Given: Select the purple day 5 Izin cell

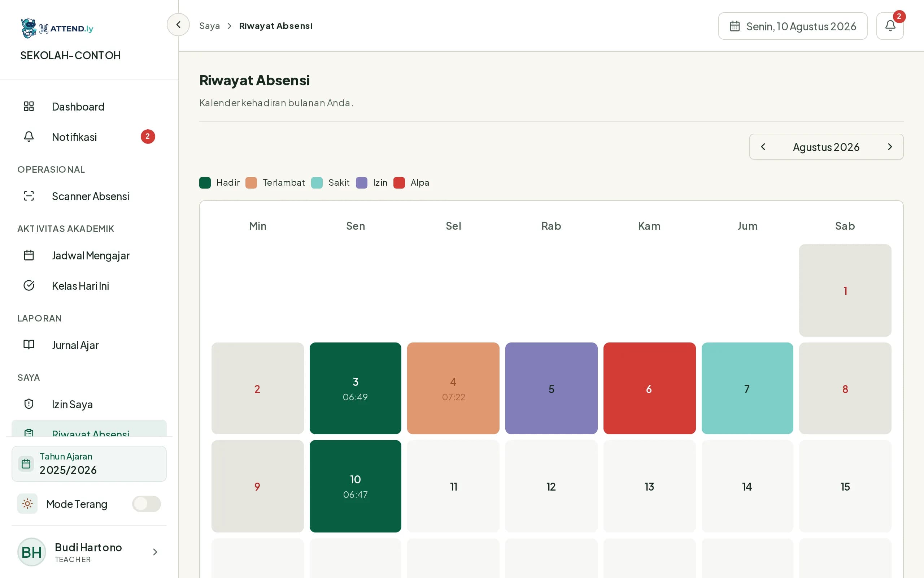Looking at the screenshot, I should tap(552, 388).
